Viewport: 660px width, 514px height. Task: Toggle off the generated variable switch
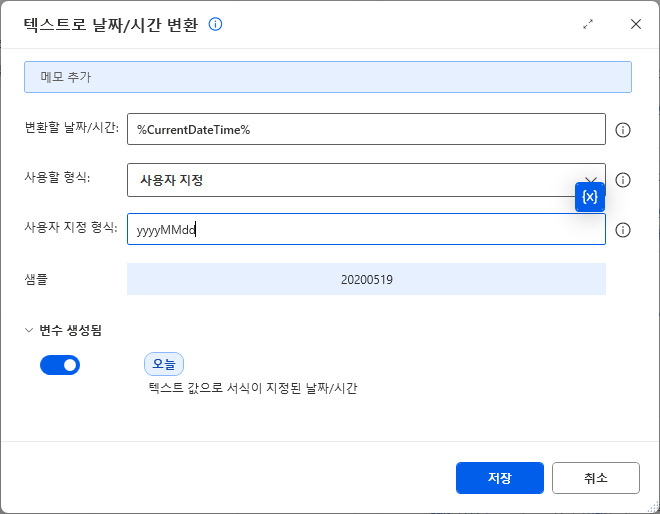click(x=60, y=365)
